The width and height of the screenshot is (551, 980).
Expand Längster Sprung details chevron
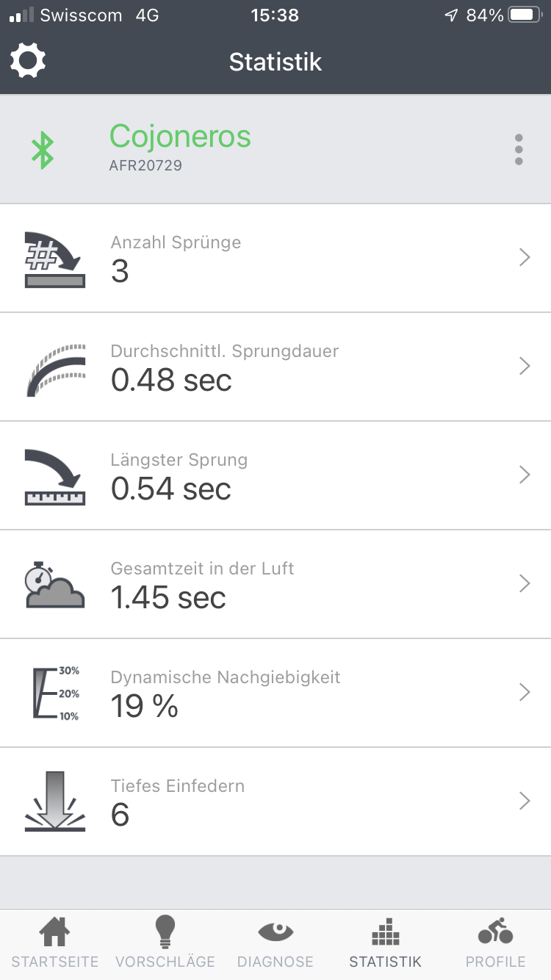tap(525, 475)
